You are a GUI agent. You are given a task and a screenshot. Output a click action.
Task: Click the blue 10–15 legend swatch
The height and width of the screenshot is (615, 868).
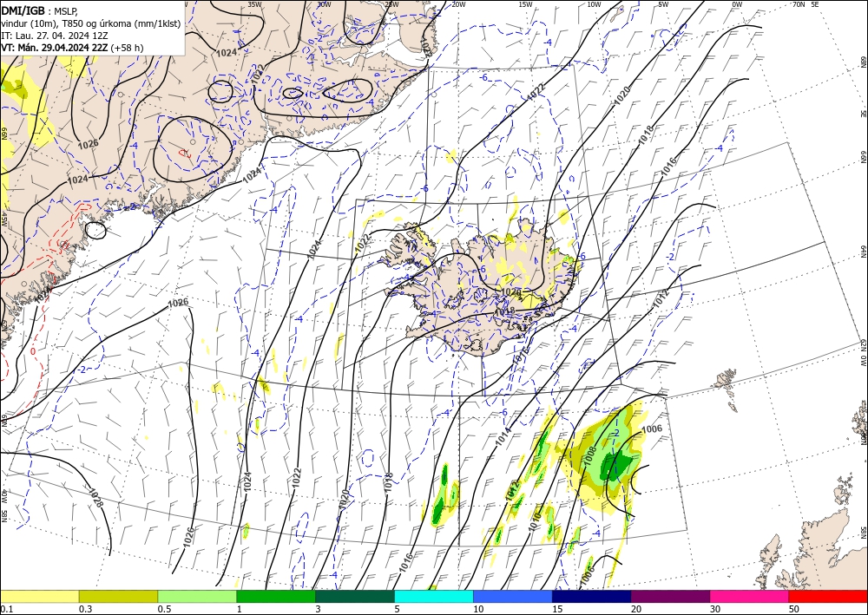tap(513, 596)
